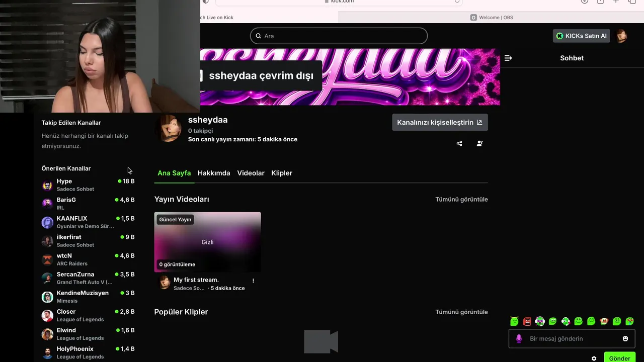Send message with the Gönder button
Screen dimensions: 644x362
(619, 358)
